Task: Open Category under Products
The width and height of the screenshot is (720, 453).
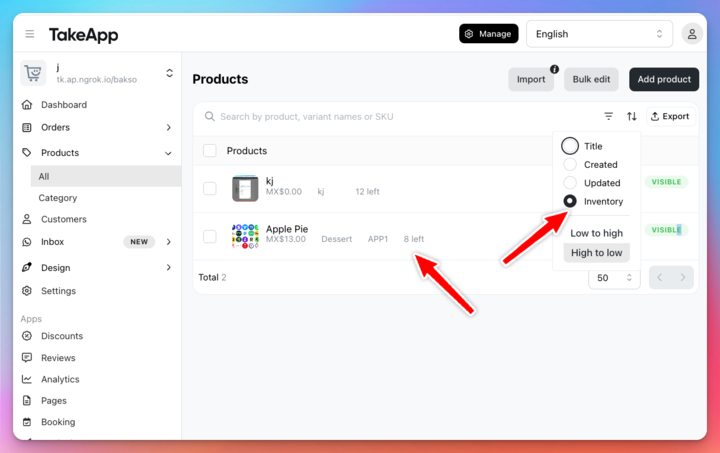Action: [58, 198]
